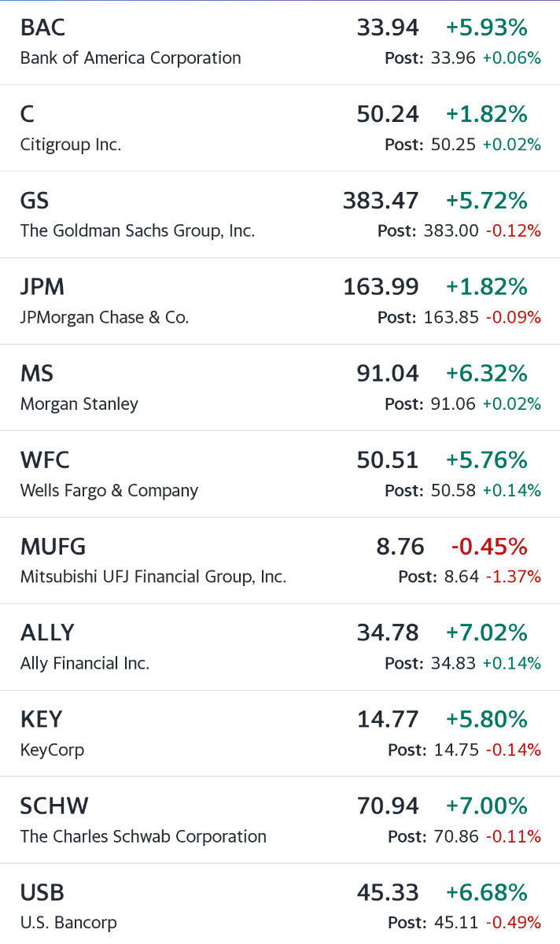Open the KEY ticker symbol
Viewport: 560px width, 944px height.
click(41, 720)
